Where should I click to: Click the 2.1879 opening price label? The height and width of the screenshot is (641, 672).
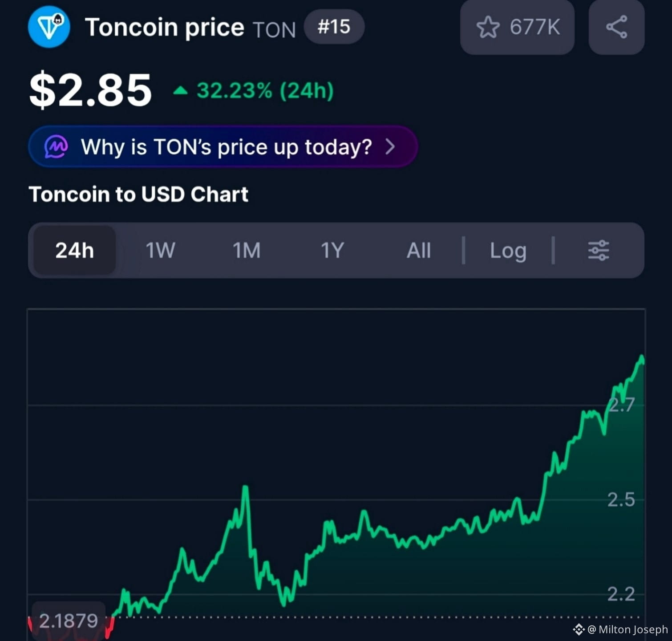68,621
